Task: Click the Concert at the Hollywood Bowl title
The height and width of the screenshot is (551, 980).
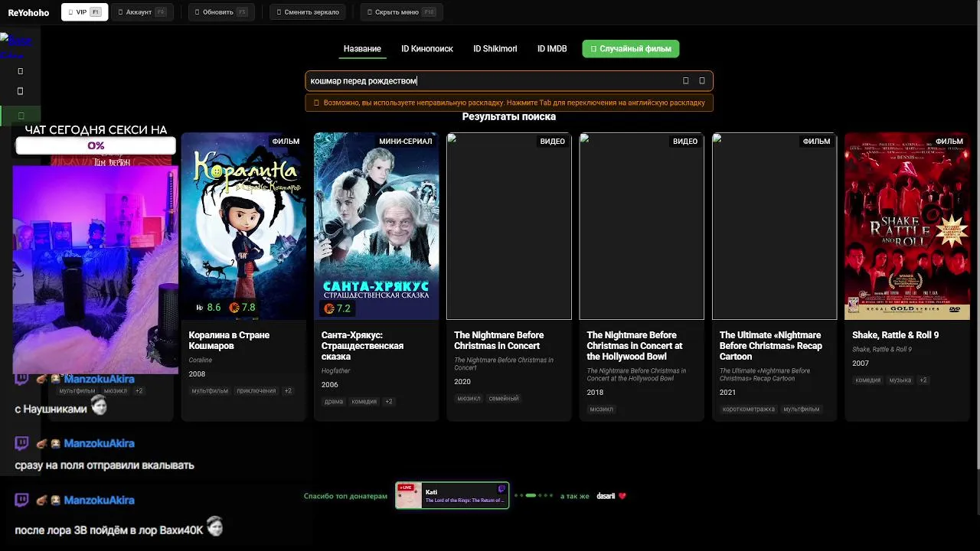Action: tap(634, 346)
